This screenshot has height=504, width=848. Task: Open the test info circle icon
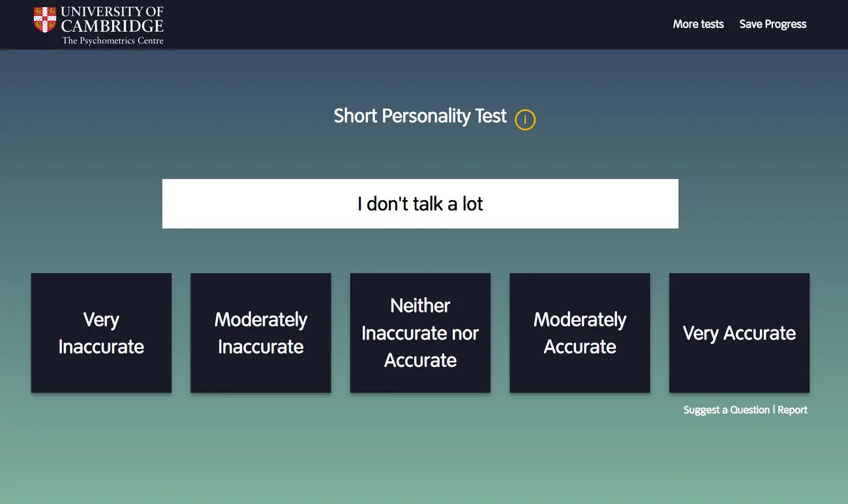point(525,119)
